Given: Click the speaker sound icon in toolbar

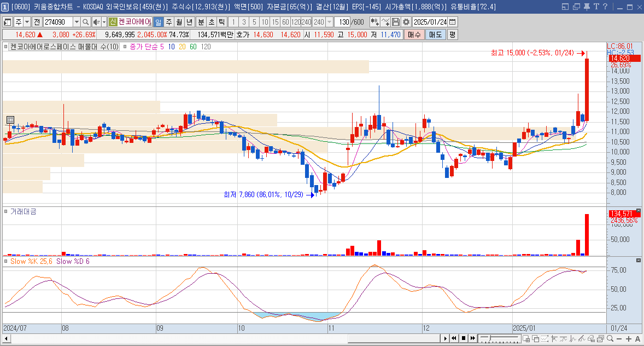Looking at the screenshot, I should pyautogui.click(x=96, y=22).
